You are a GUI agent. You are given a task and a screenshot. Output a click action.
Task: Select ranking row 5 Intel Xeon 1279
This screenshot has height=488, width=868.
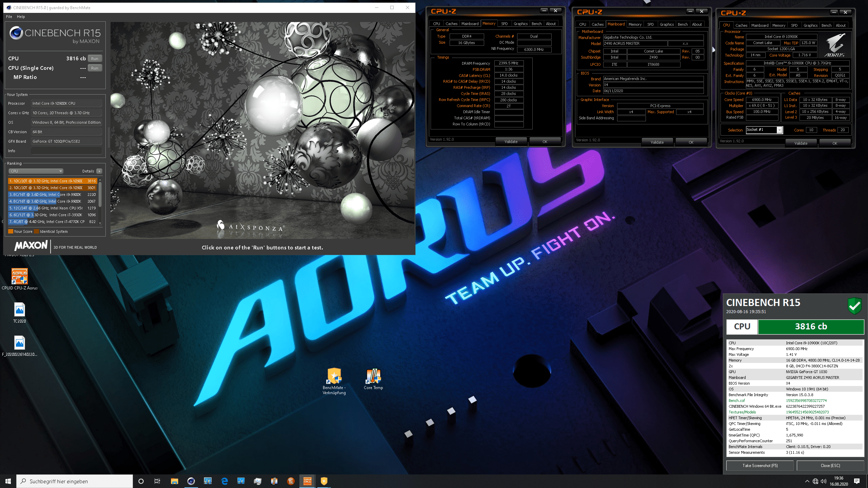[53, 208]
